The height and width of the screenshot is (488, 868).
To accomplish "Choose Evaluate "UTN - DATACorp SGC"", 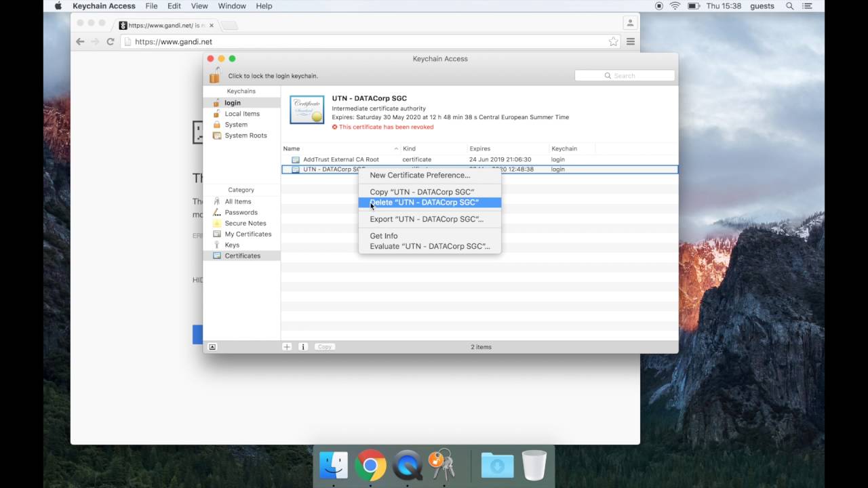I will click(430, 246).
